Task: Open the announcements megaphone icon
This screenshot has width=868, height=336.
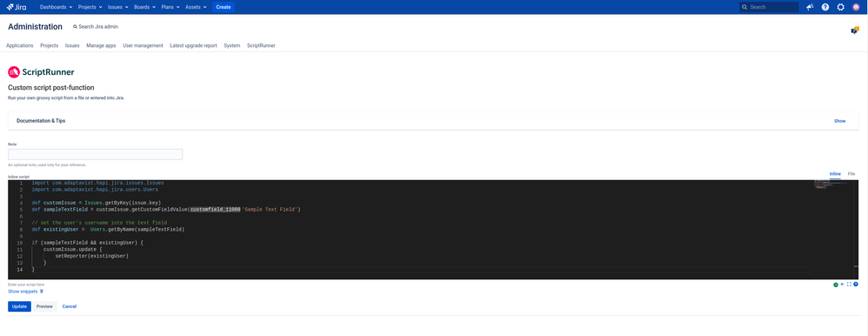Action: pos(810,7)
